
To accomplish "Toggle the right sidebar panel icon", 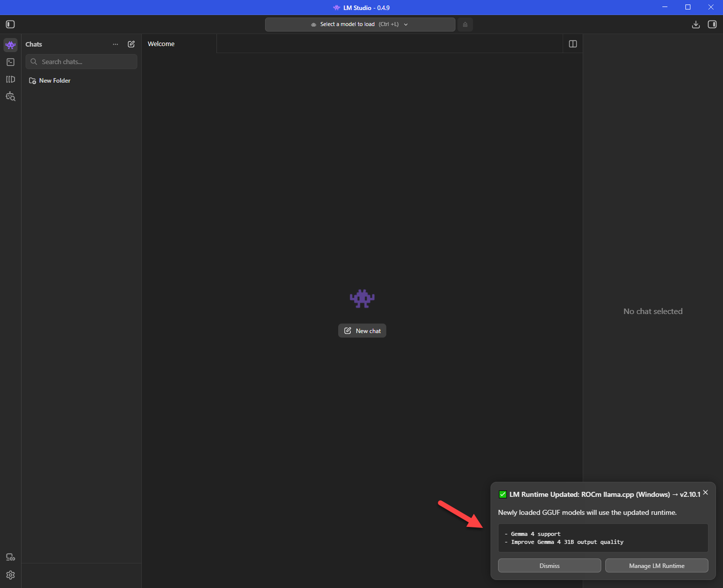I will [x=712, y=25].
